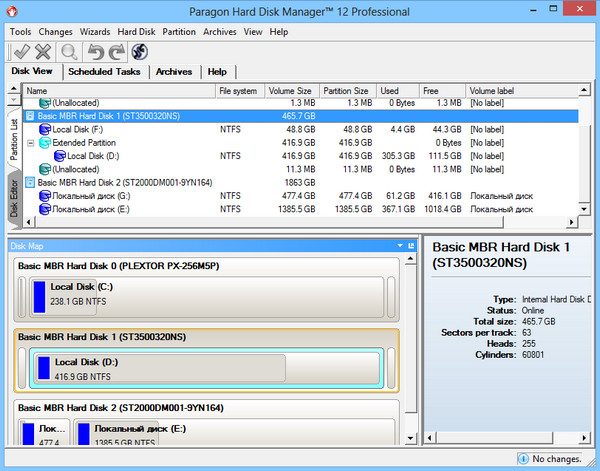Sort by the Free column header

pos(442,91)
